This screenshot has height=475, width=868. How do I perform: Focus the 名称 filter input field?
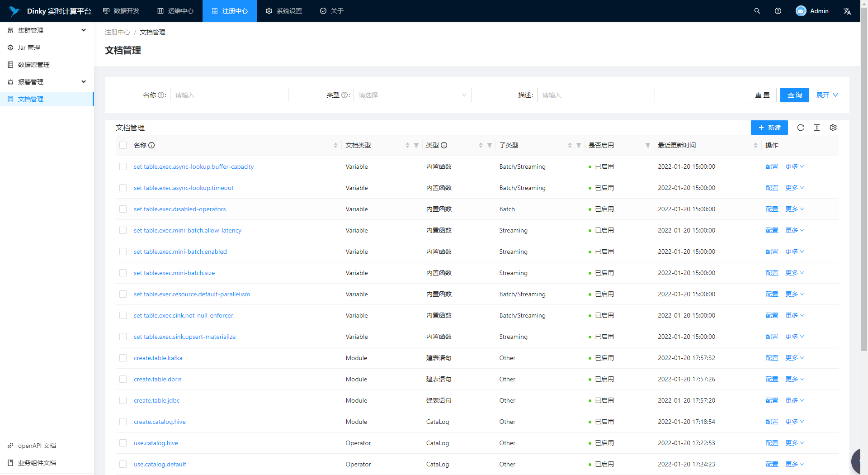tap(229, 95)
